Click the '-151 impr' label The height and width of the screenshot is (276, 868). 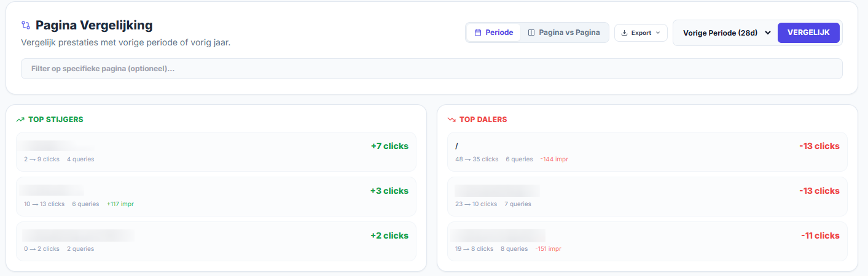tap(548, 249)
